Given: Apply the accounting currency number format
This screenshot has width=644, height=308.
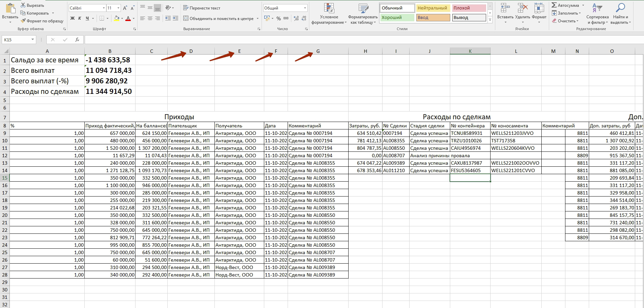Looking at the screenshot, I should (267, 18).
